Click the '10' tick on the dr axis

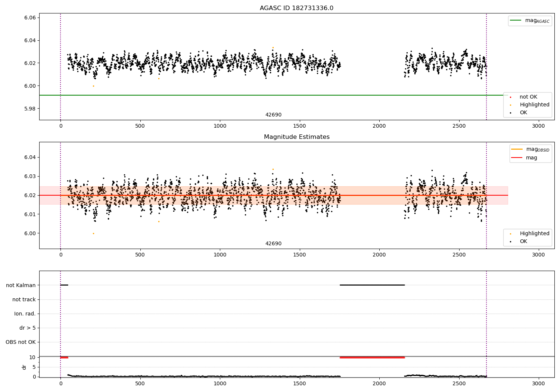(x=32, y=357)
